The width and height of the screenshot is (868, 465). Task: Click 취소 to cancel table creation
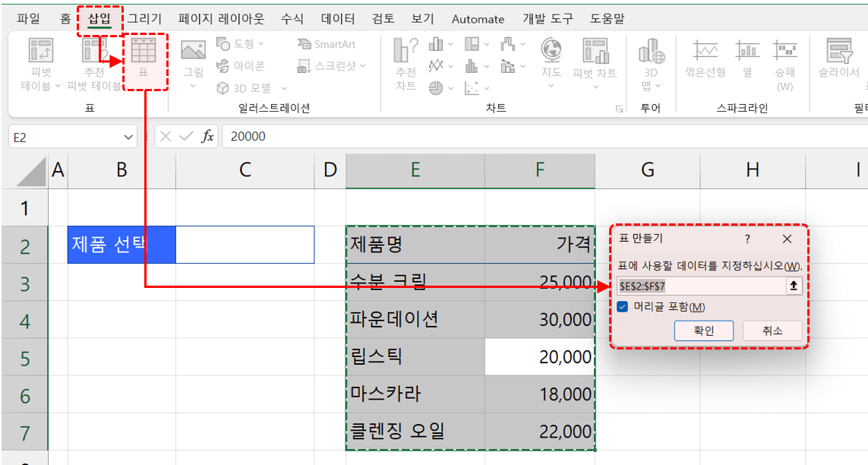point(772,331)
